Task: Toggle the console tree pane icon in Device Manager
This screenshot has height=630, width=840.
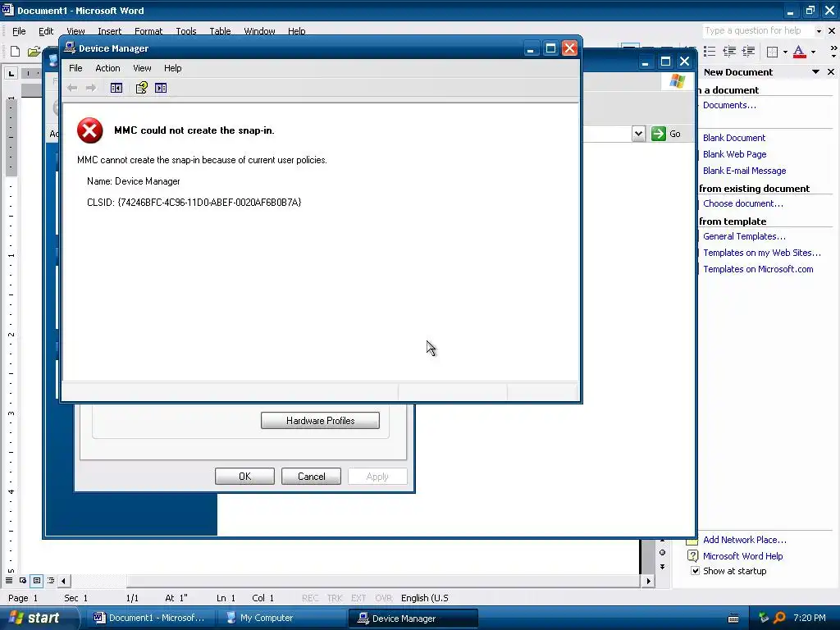Action: 116,88
